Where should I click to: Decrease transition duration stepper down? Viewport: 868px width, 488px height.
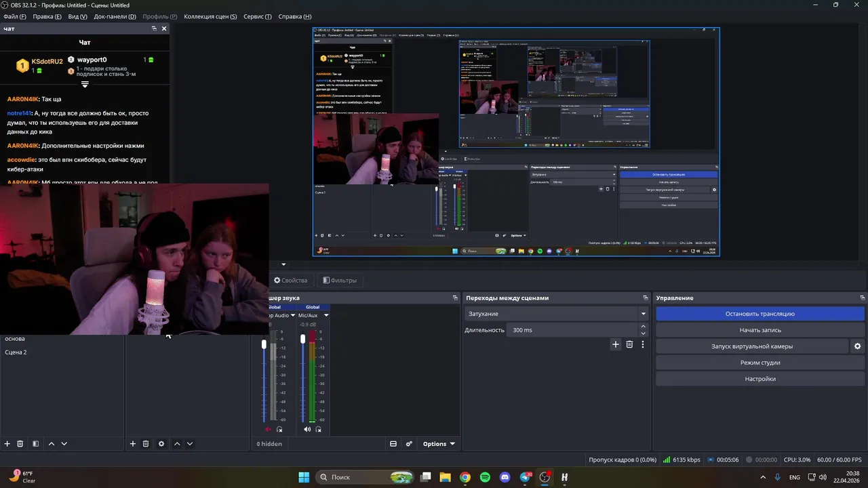644,333
